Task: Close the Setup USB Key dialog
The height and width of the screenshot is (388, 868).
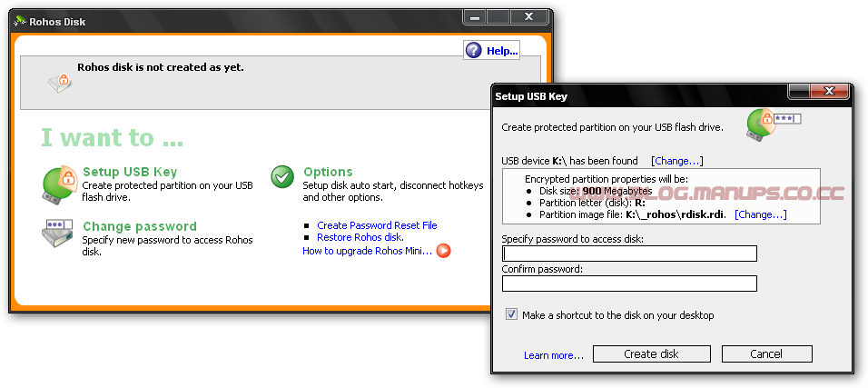Action: [829, 92]
